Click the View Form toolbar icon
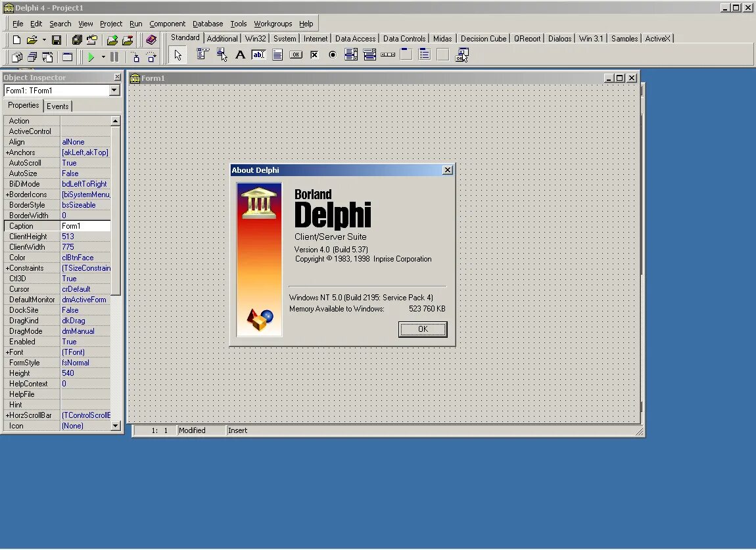 coord(32,57)
